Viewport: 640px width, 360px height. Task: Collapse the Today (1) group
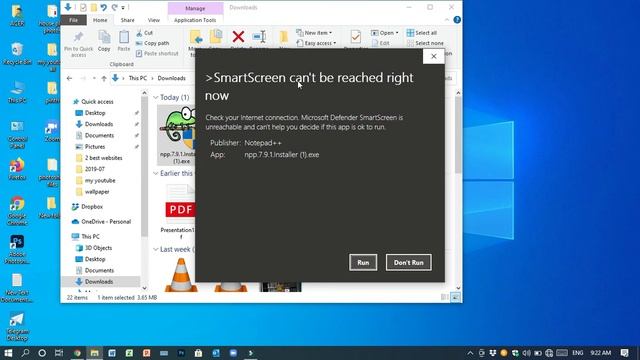point(156,97)
